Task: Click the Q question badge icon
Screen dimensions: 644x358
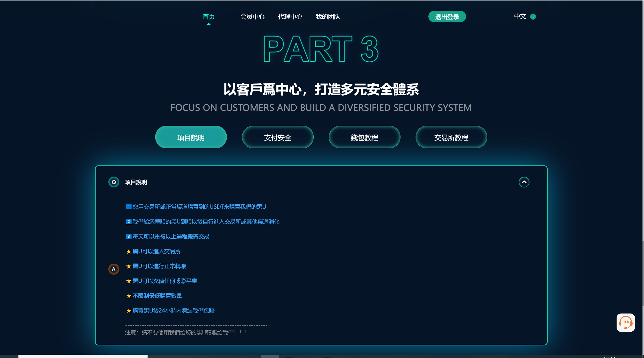Action: click(114, 182)
